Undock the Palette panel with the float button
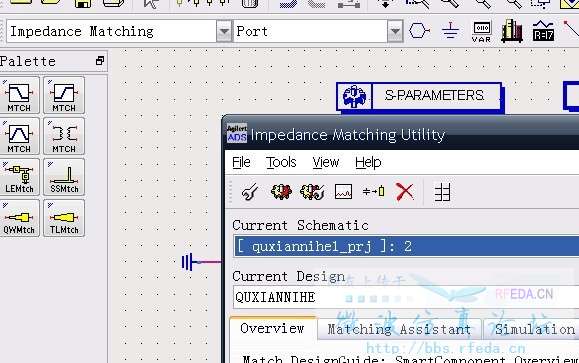This screenshot has height=363, width=579. coord(100,61)
